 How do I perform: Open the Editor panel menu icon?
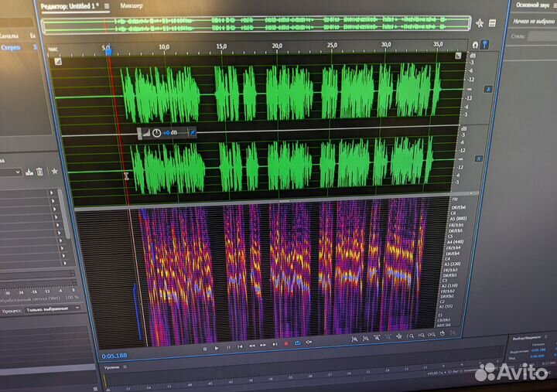[107, 6]
